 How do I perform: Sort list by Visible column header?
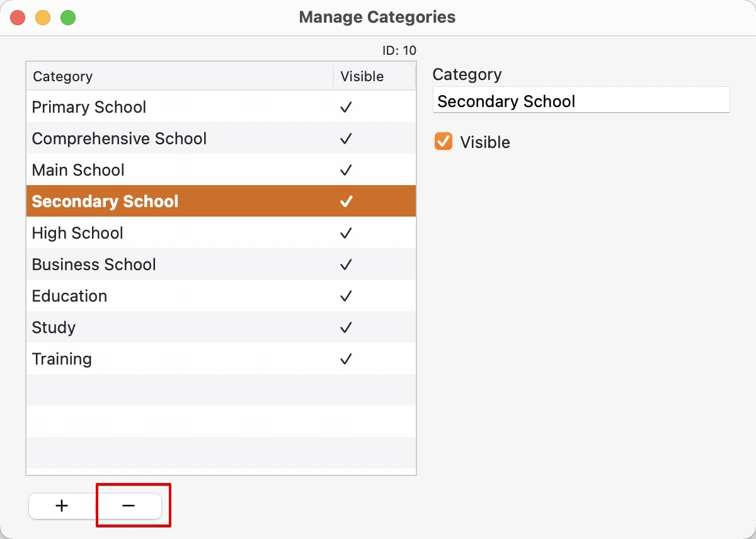pyautogui.click(x=374, y=76)
